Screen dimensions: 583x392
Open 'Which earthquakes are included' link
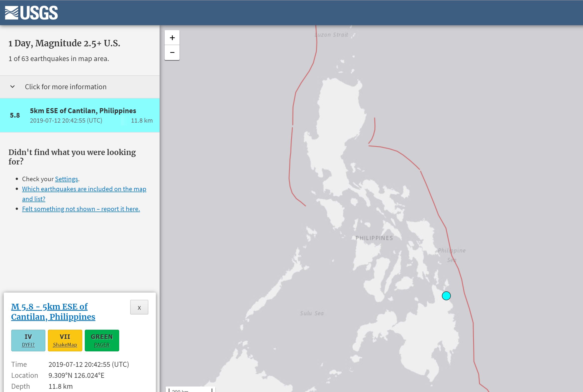click(x=84, y=189)
